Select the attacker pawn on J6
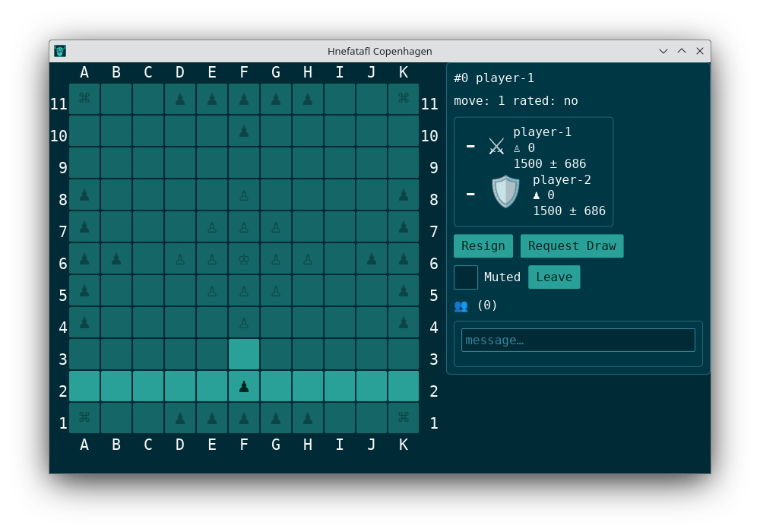Viewport: 760px width, 532px height. tap(372, 259)
